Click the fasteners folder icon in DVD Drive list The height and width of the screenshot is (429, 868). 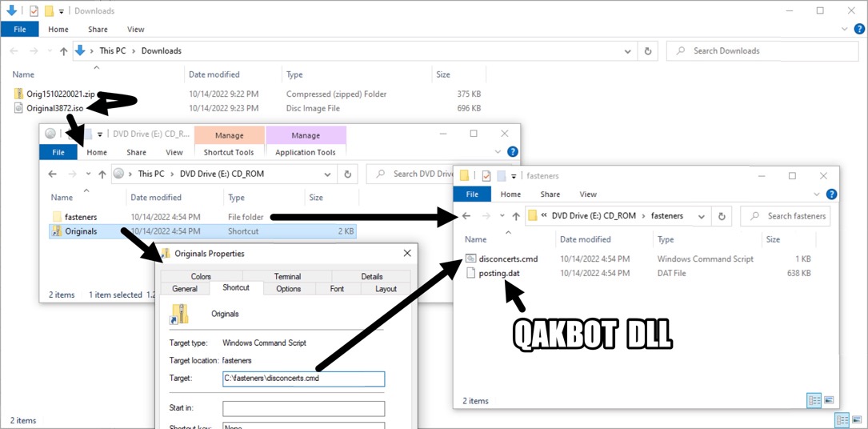(x=57, y=217)
